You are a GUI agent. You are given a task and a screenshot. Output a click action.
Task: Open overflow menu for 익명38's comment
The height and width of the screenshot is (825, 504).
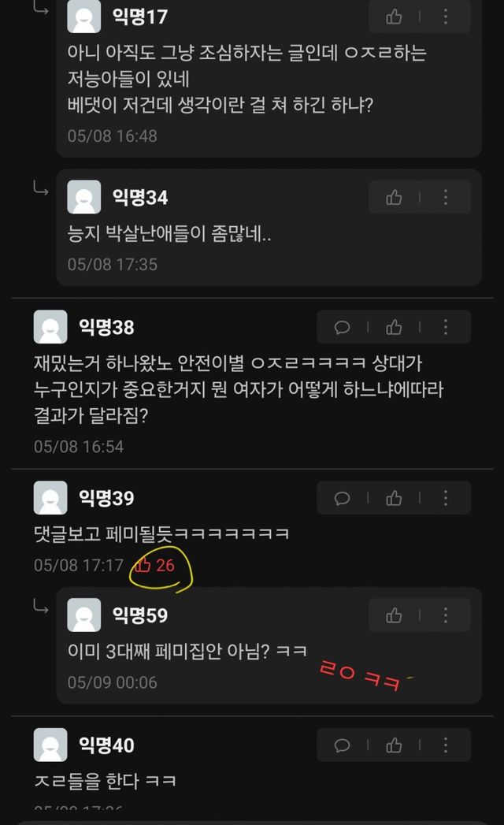click(x=446, y=327)
